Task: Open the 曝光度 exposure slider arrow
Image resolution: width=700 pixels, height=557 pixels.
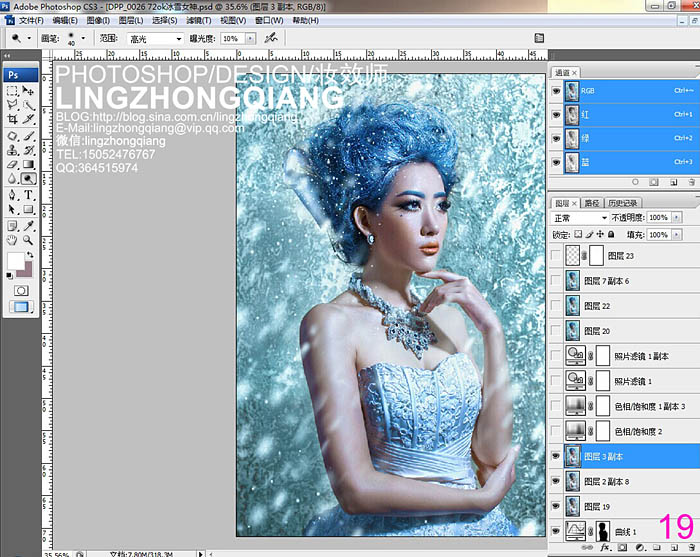Action: pyautogui.click(x=250, y=39)
